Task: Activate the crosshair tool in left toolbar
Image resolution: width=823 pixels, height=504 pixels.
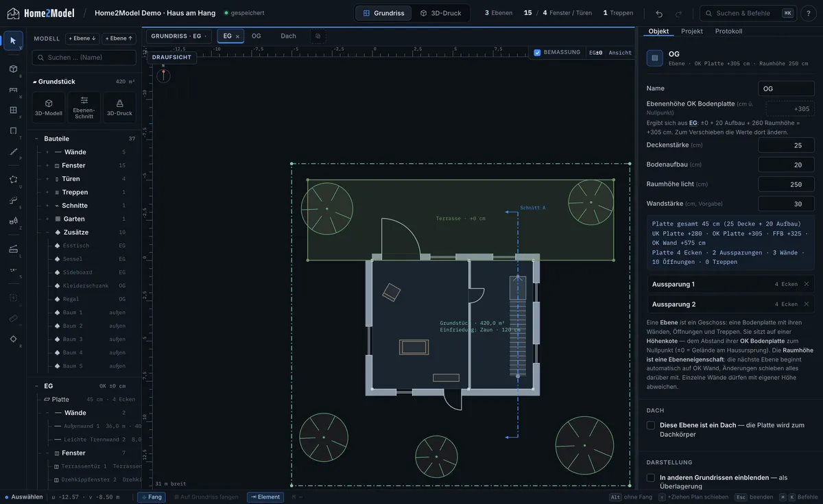Action: [x=13, y=339]
